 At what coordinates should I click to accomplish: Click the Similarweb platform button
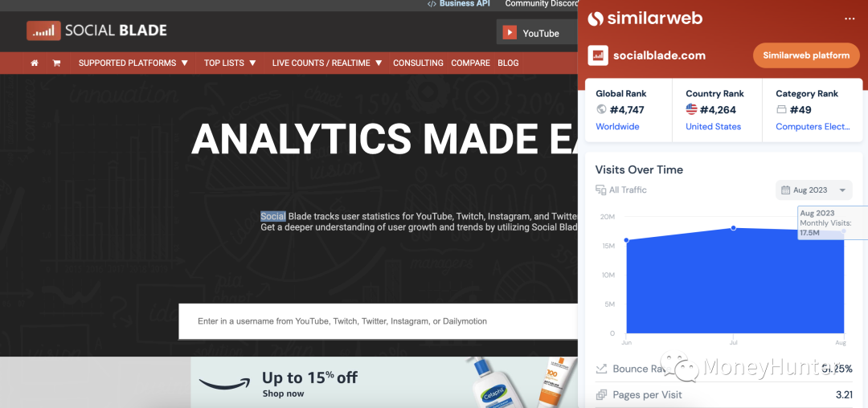point(805,55)
